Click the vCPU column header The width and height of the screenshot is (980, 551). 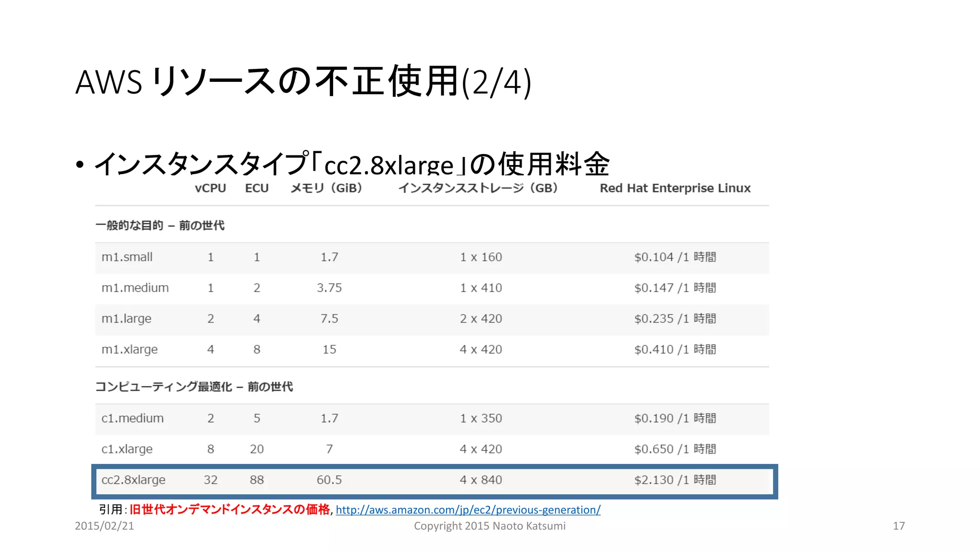point(211,188)
